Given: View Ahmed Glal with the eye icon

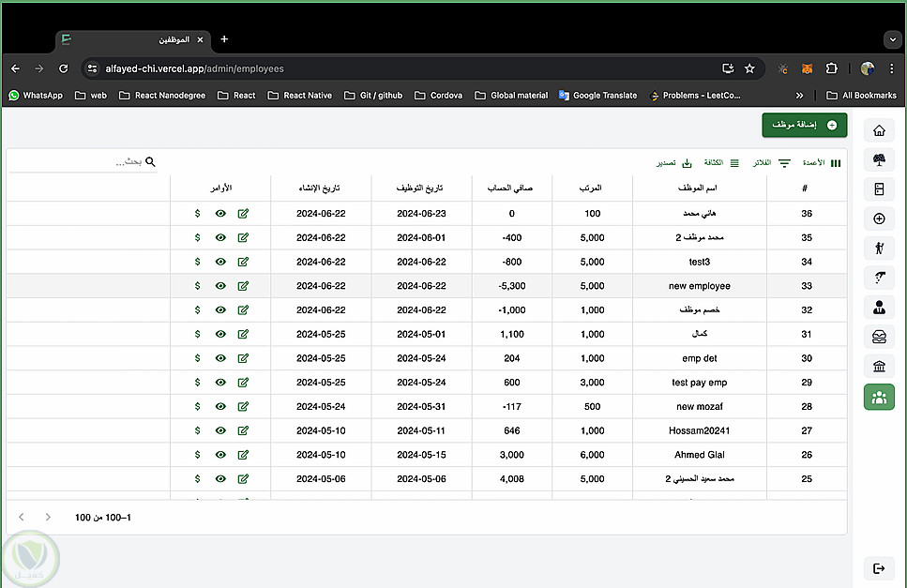Looking at the screenshot, I should click(220, 455).
